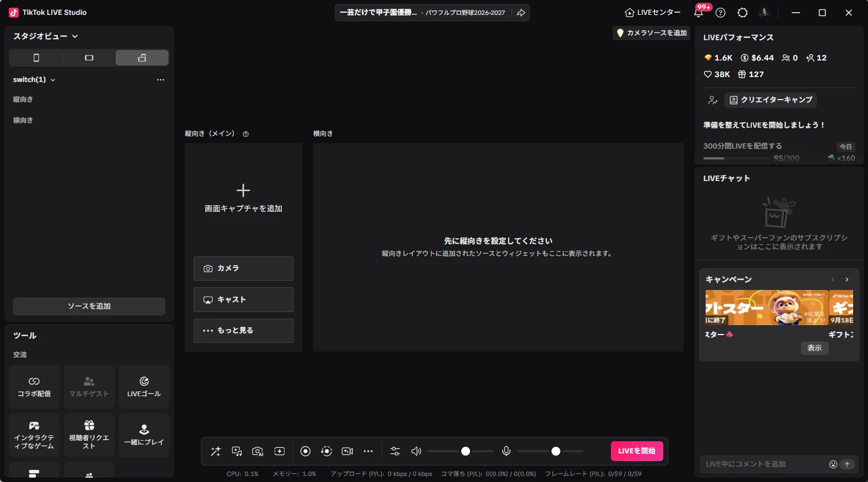Image resolution: width=868 pixels, height=482 pixels.
Task: Adjust the microphone volume slider
Action: [550, 451]
